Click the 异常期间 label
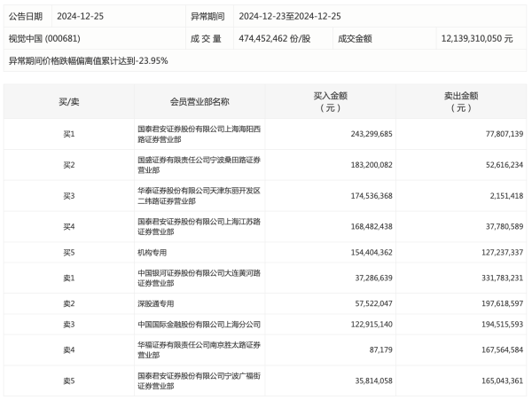 (x=207, y=16)
